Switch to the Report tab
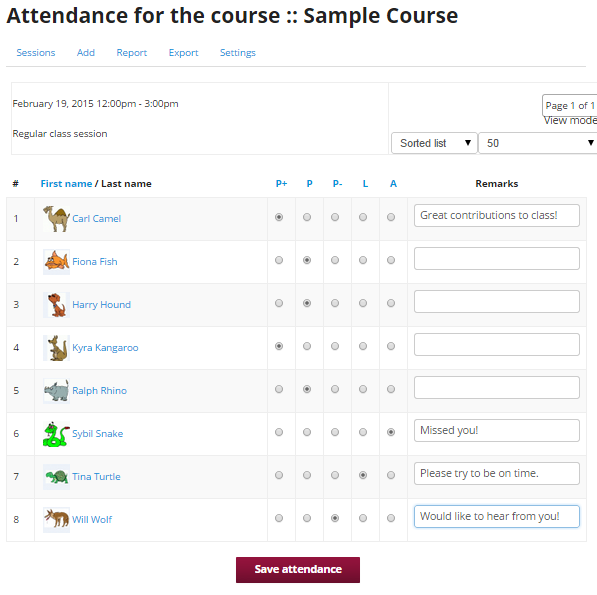The height and width of the screenshot is (595, 597). pos(131,53)
